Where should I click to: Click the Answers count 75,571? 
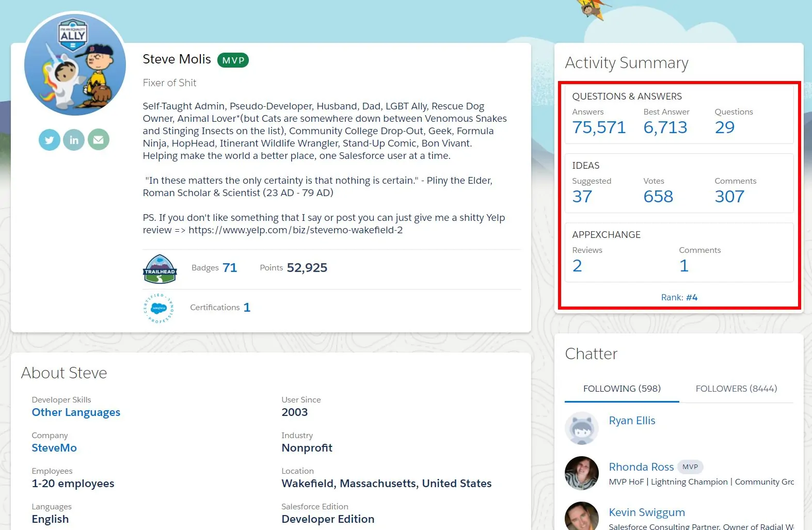point(599,127)
